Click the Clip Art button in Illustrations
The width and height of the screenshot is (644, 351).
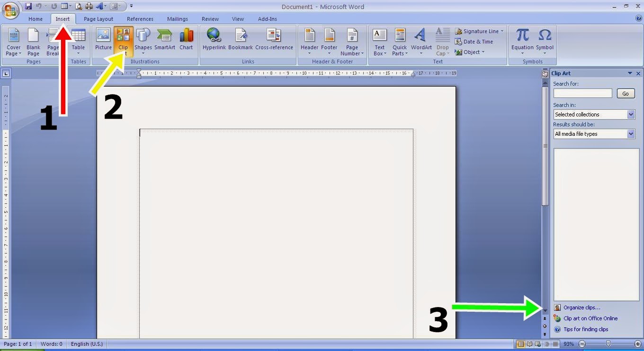(123, 42)
